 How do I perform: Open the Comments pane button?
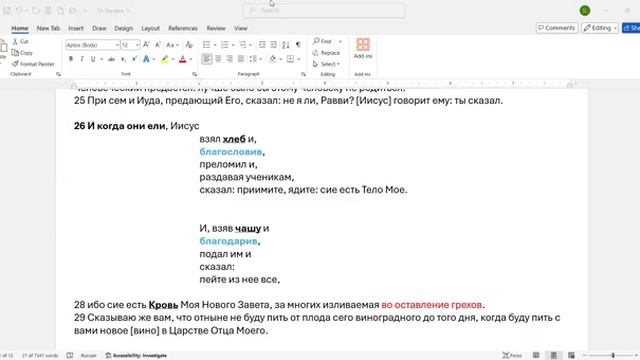(x=557, y=28)
